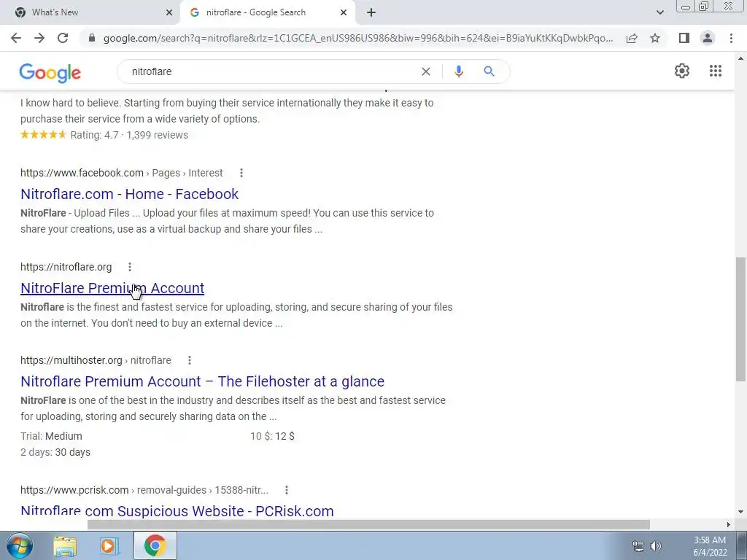747x560 pixels.
Task: Open Nitroflare Premium Account Filehoster link
Action: [203, 381]
